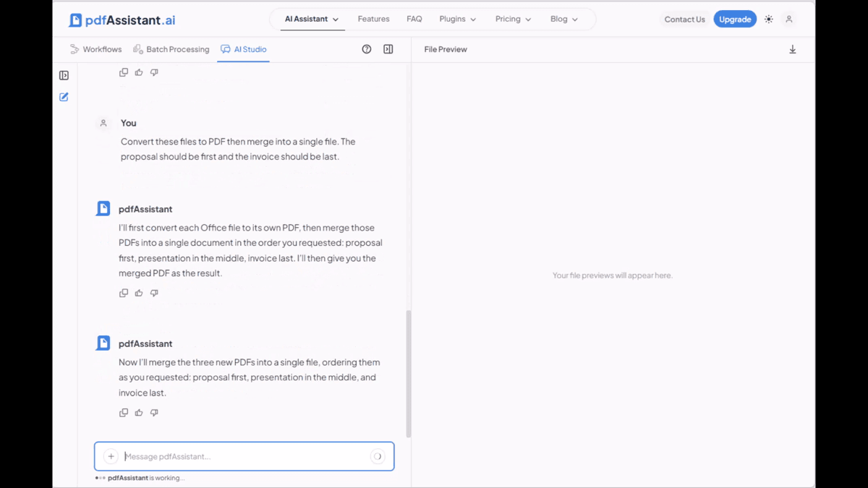The image size is (868, 488).
Task: Expand the Pricing dropdown menu
Action: coord(514,19)
